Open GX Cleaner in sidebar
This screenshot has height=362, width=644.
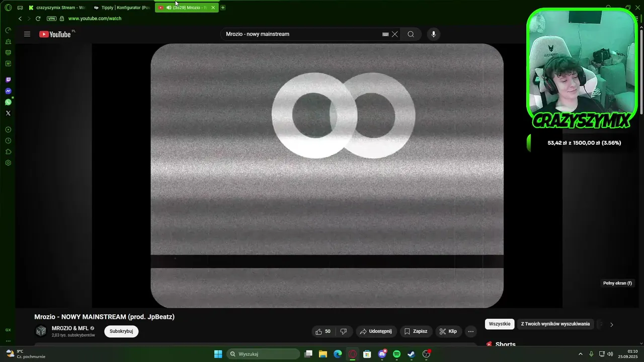click(x=8, y=42)
